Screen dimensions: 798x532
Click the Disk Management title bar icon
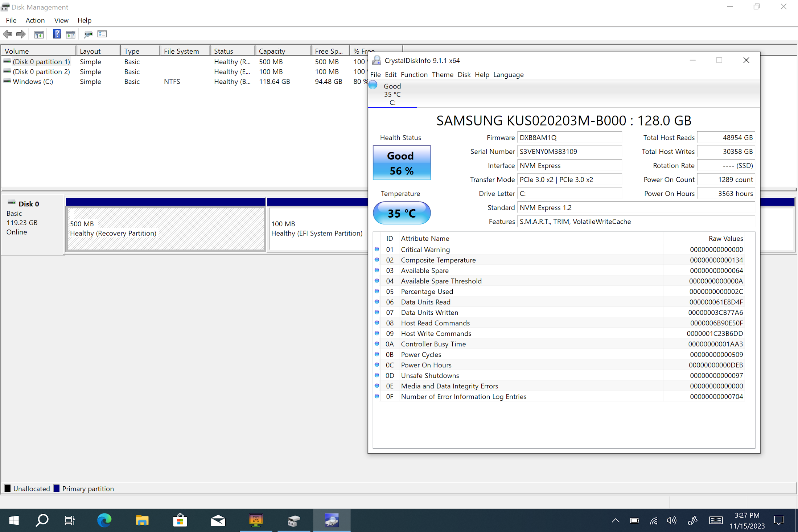[x=5, y=7]
